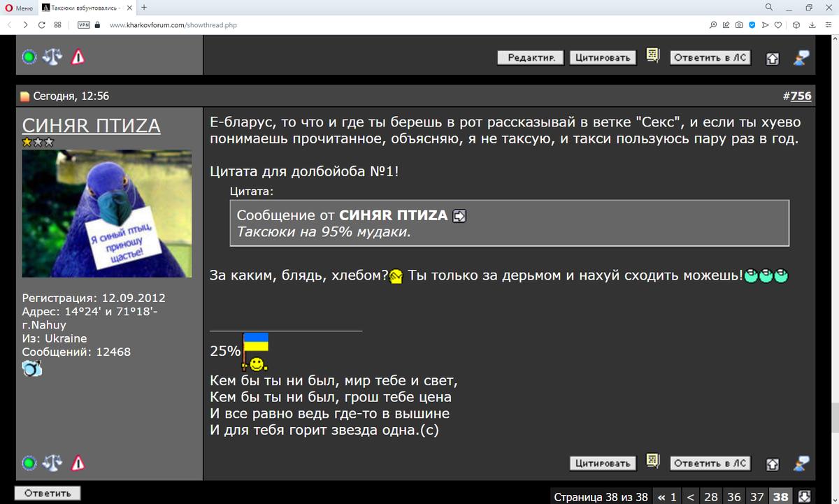Click multi-quote icon in post #756
839x504 pixels.
click(x=653, y=461)
